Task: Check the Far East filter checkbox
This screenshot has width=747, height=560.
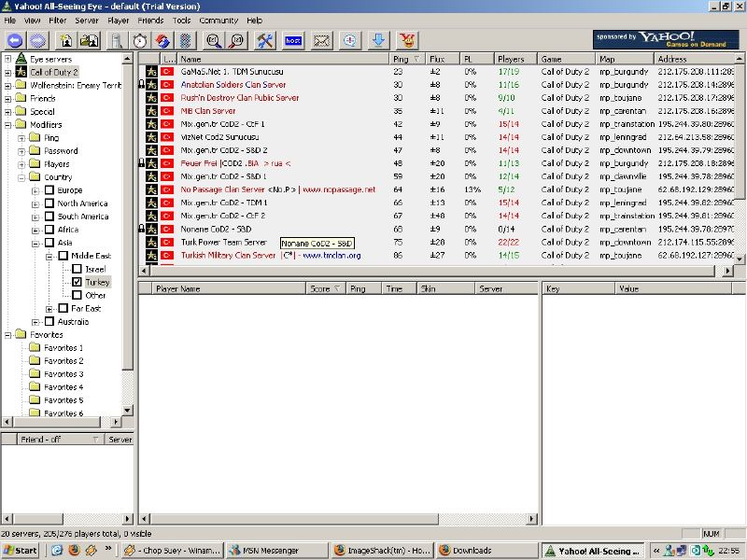Action: click(x=63, y=308)
